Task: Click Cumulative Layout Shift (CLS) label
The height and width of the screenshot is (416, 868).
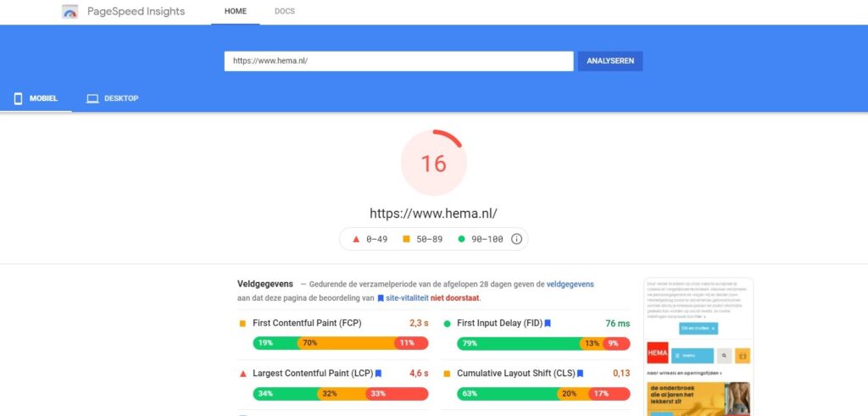Action: coord(516,374)
